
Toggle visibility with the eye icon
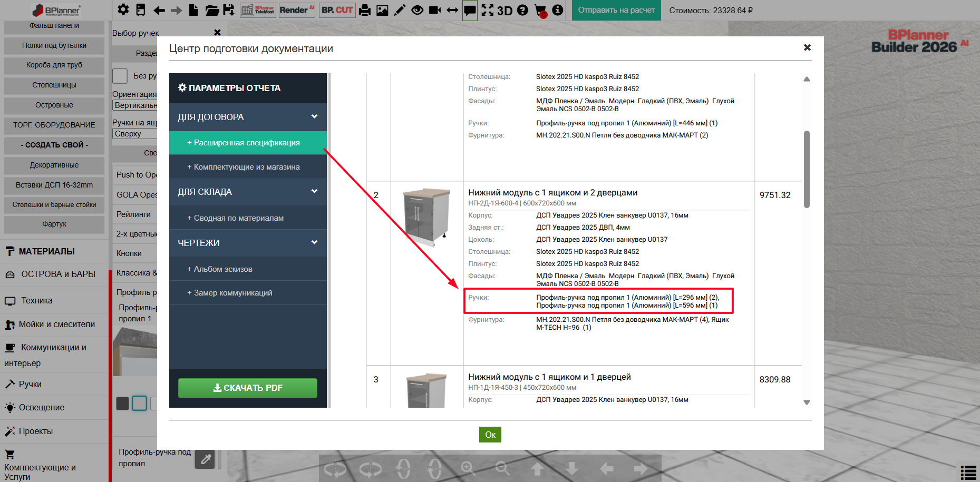(417, 10)
